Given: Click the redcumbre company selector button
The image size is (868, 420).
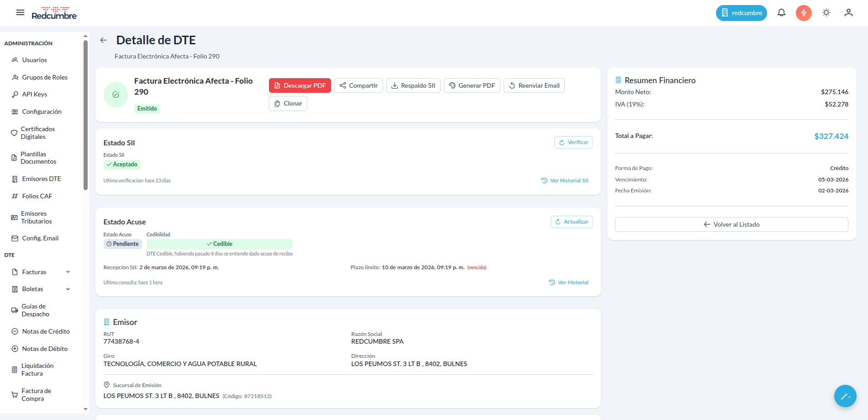Looking at the screenshot, I should point(742,13).
